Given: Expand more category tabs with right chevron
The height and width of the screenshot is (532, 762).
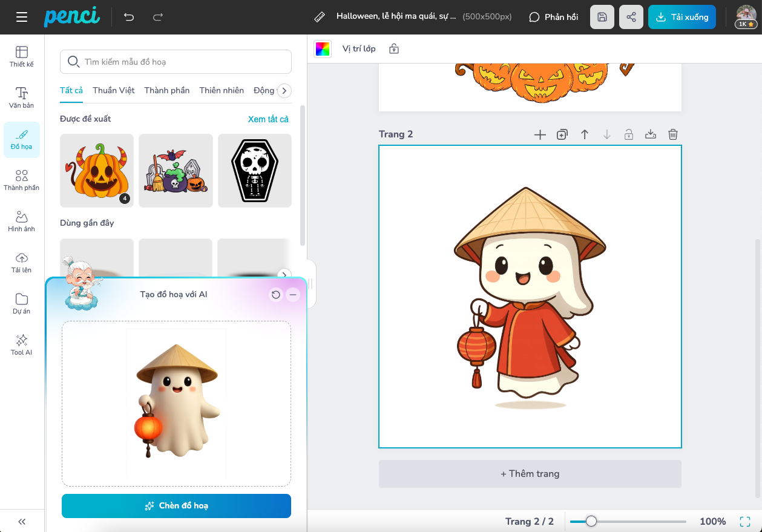Looking at the screenshot, I should pos(284,91).
